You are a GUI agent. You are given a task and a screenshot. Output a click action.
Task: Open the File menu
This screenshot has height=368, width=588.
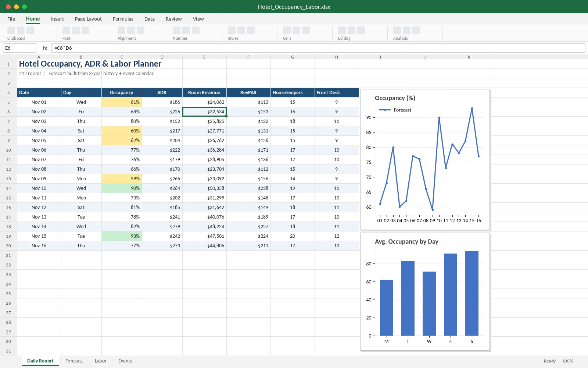click(x=11, y=19)
